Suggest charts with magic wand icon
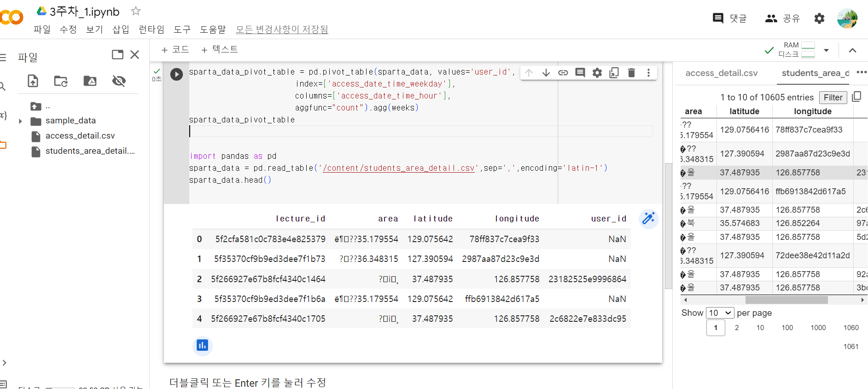This screenshot has height=389, width=868. [x=648, y=219]
